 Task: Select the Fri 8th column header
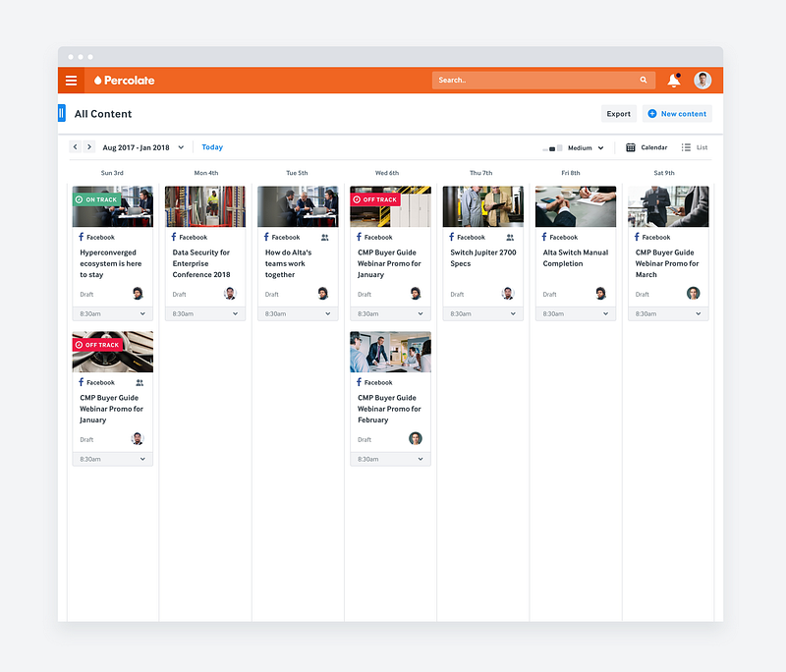[x=571, y=173]
